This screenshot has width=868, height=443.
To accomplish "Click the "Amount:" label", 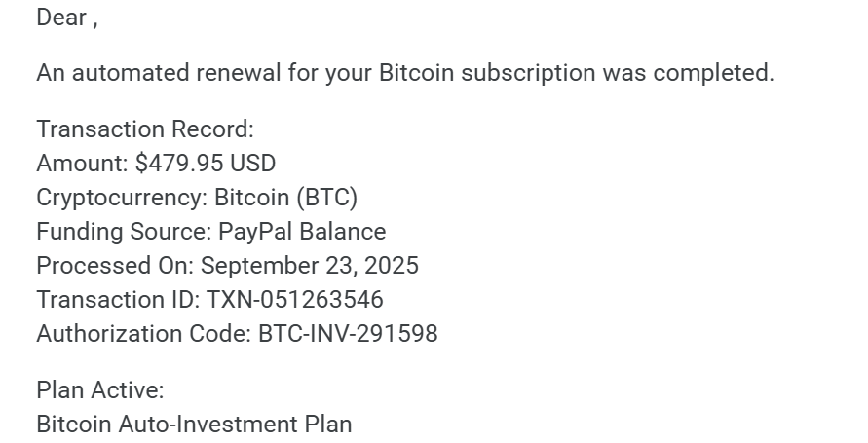I will pos(82,164).
